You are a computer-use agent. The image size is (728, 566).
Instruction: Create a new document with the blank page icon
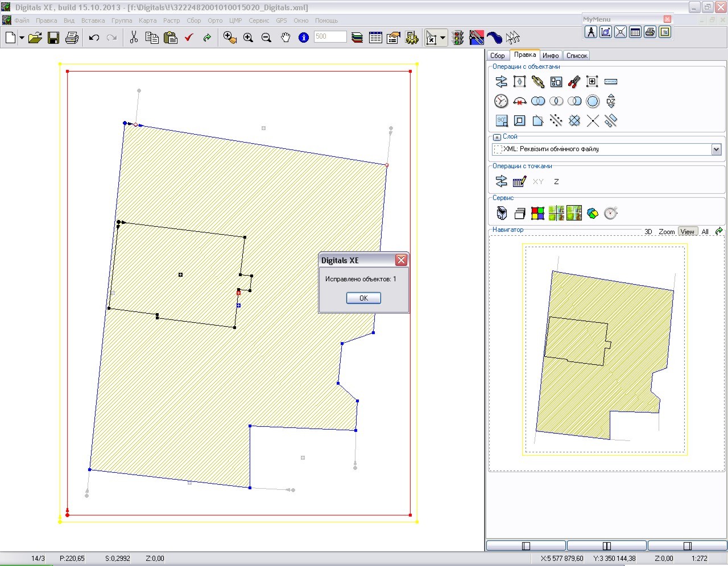(x=10, y=38)
